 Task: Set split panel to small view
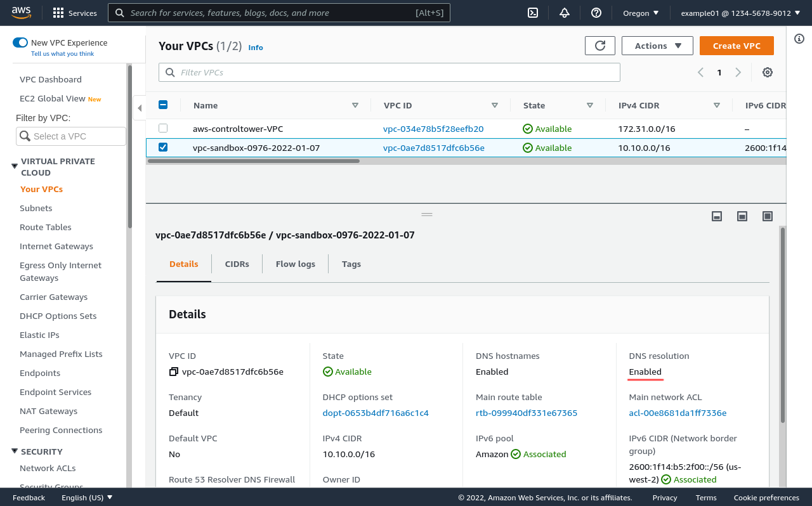[717, 216]
